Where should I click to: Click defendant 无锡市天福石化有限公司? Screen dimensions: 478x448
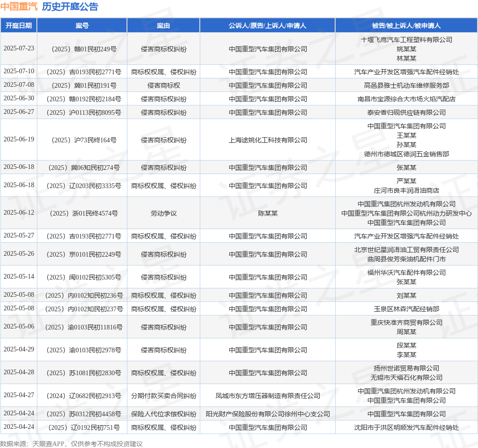pos(407,378)
